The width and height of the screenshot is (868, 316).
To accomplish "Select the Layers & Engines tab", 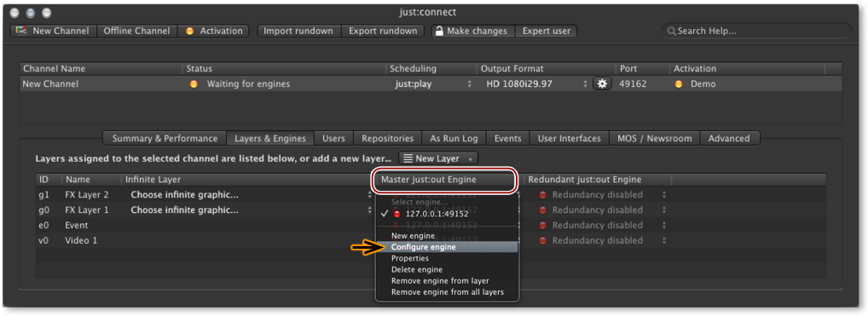I will 270,138.
